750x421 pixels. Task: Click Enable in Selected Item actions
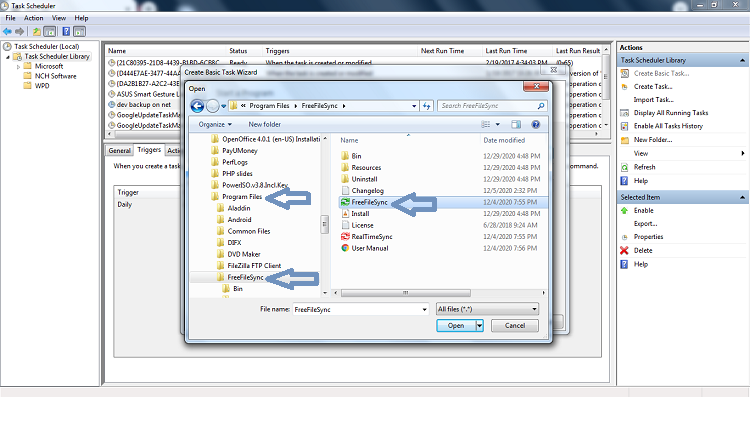[x=643, y=210]
